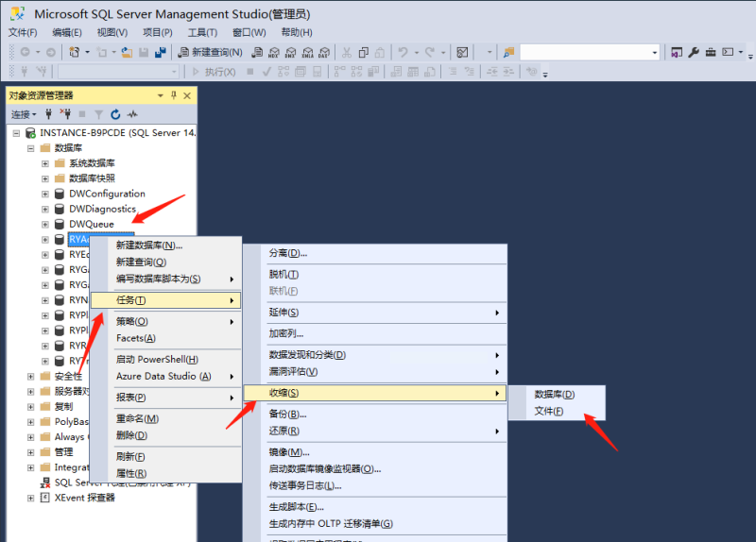
Task: Select the DWConfiguration database name
Action: (x=107, y=194)
